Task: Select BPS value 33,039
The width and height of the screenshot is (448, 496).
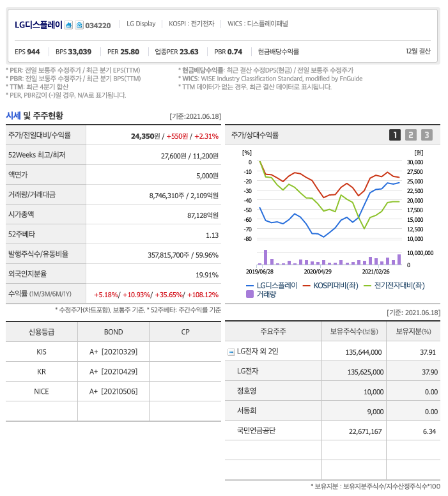Action: [x=80, y=52]
